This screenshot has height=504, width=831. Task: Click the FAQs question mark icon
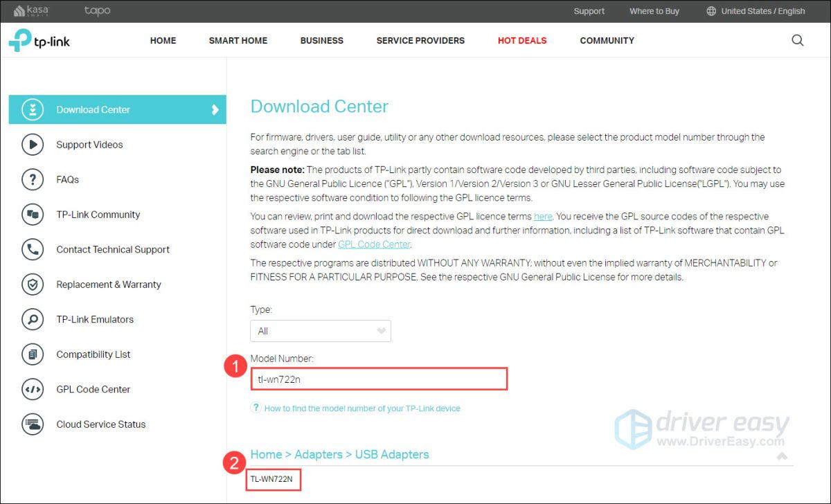click(33, 179)
